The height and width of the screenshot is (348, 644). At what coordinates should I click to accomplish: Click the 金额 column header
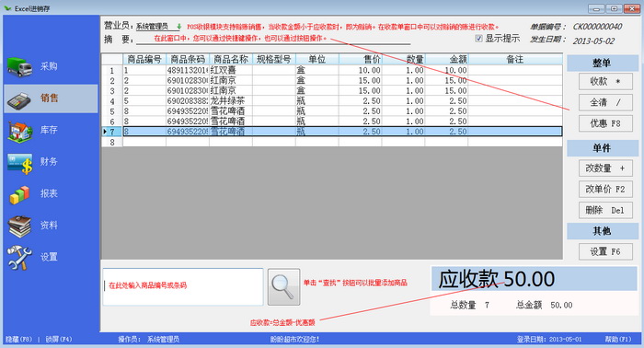(446, 59)
